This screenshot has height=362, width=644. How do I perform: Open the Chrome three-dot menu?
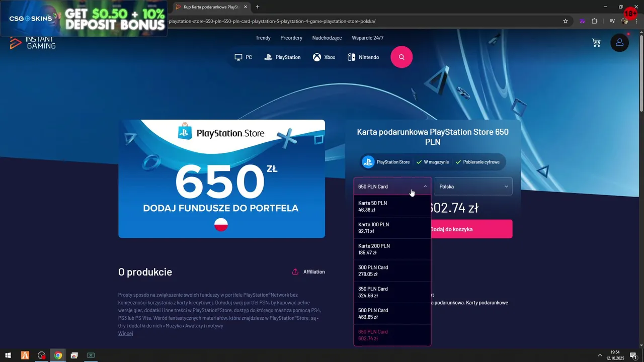pos(636,21)
